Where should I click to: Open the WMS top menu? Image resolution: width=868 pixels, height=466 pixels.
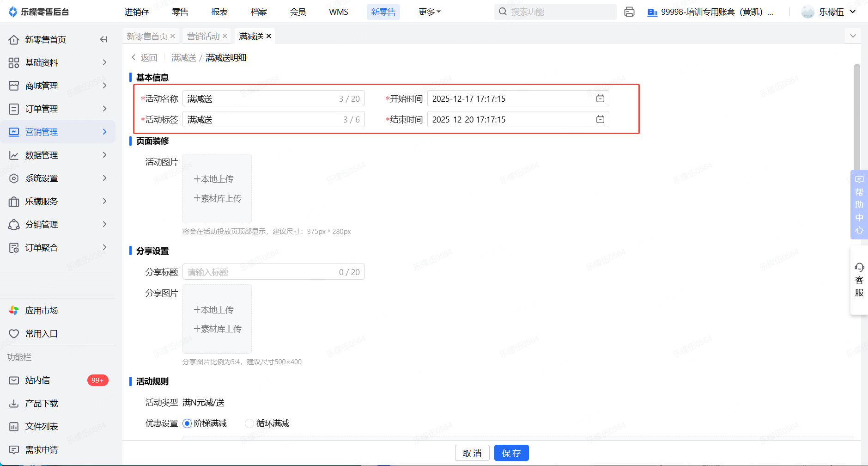click(339, 12)
